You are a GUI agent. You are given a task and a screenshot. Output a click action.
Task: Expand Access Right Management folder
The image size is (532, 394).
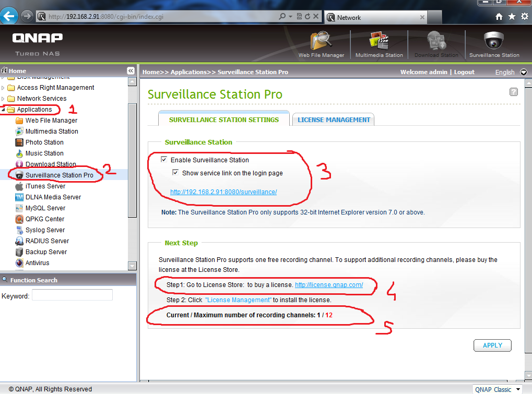tap(3, 88)
